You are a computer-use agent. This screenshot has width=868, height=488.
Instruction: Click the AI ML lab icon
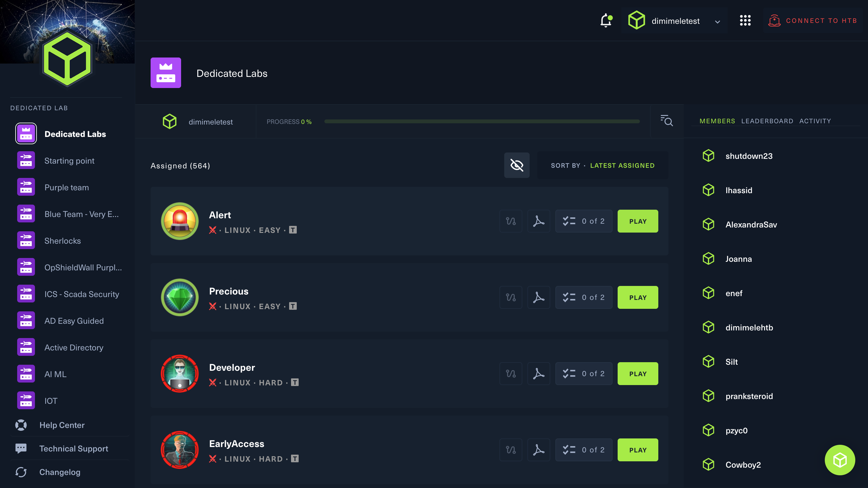point(26,374)
